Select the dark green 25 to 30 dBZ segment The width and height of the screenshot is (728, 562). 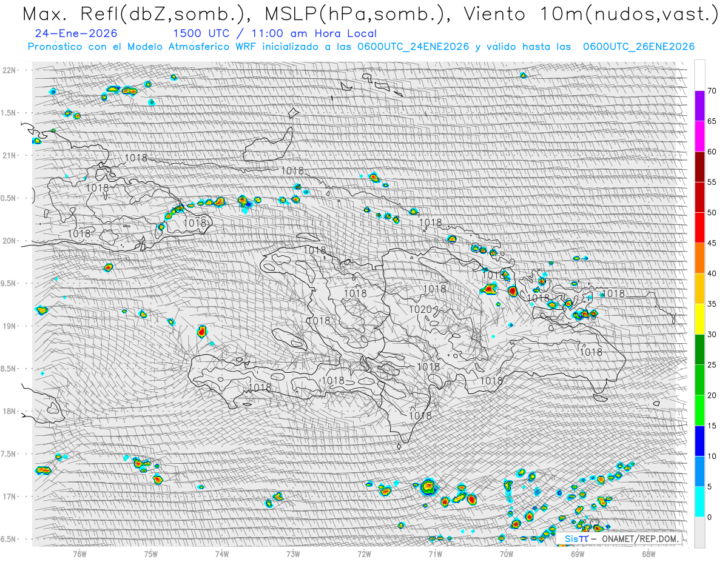699,349
